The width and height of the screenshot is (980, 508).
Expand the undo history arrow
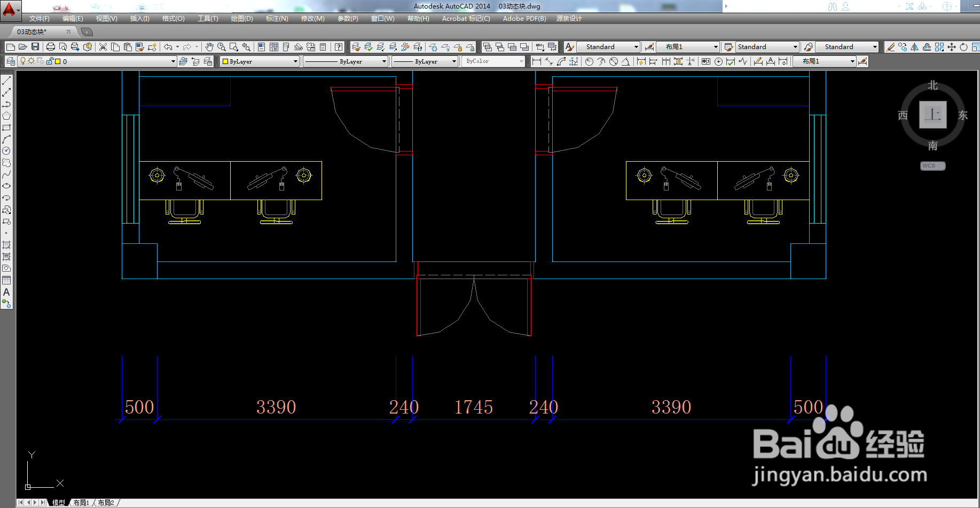point(177,47)
